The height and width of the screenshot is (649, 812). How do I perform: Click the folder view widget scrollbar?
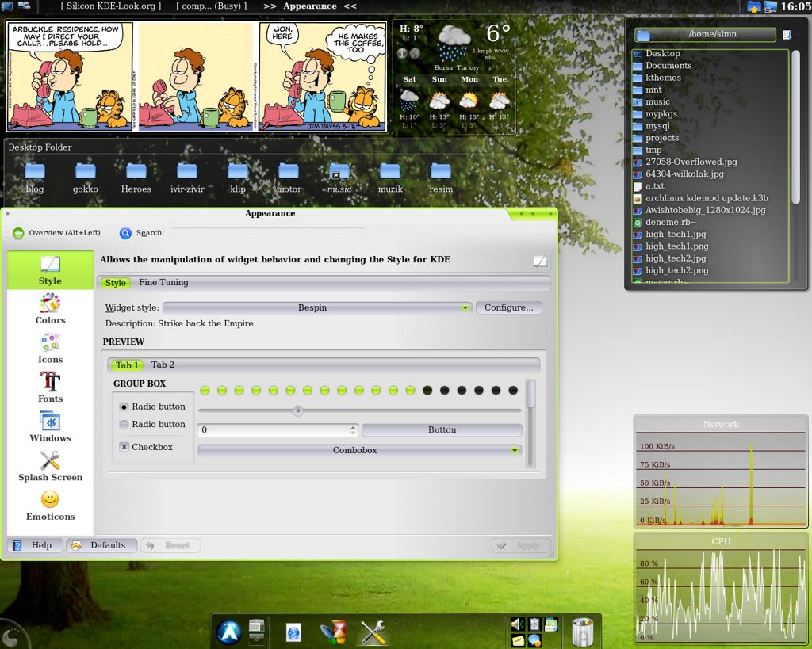(x=796, y=166)
